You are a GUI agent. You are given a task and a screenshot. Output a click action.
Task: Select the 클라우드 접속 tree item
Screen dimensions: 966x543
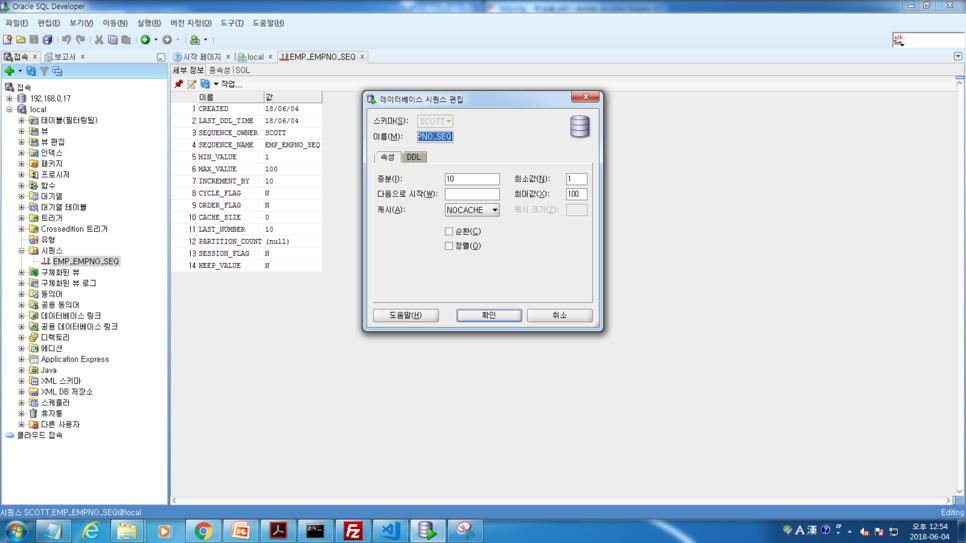click(x=39, y=435)
